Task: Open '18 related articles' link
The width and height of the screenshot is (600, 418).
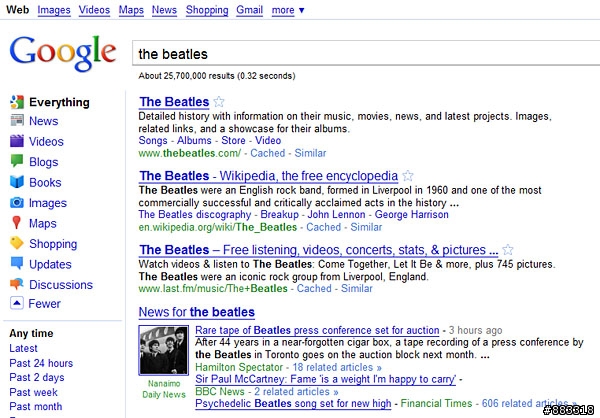Action: (337, 367)
